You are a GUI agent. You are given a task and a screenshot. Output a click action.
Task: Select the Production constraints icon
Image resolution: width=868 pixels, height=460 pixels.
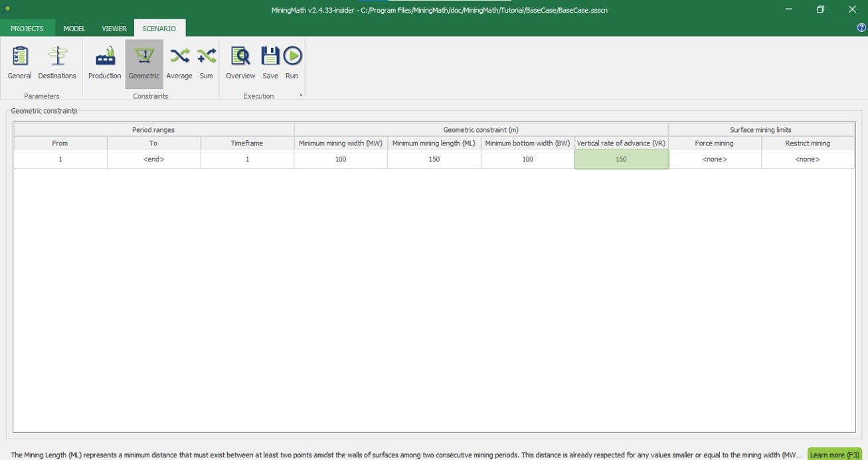pyautogui.click(x=105, y=63)
